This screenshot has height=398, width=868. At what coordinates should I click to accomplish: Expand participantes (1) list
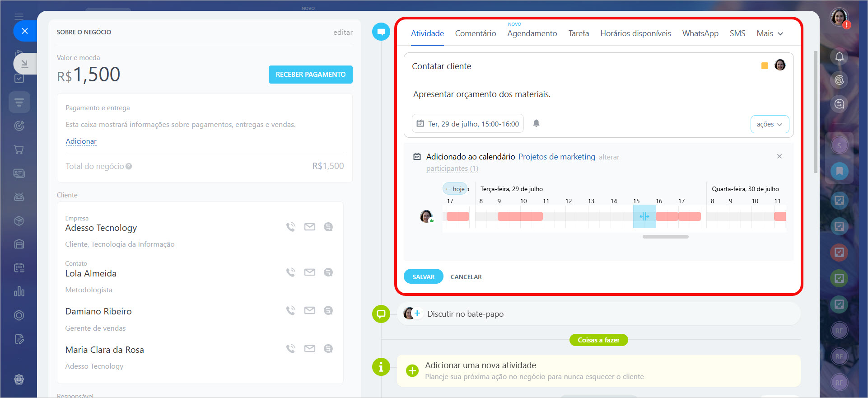click(452, 169)
